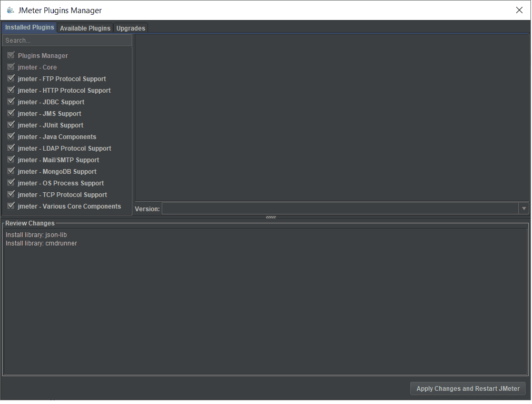Select the jmeter - JDBC Support row
The image size is (532, 404).
tap(51, 102)
